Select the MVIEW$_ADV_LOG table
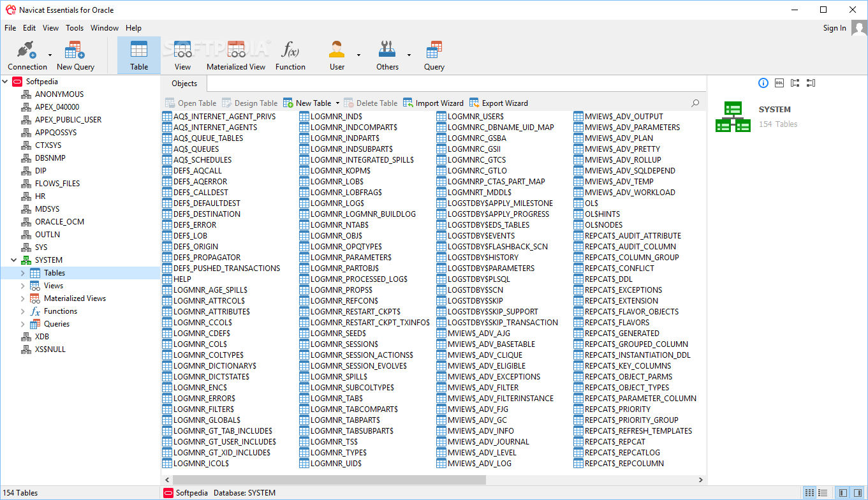868x500 pixels. click(x=474, y=464)
